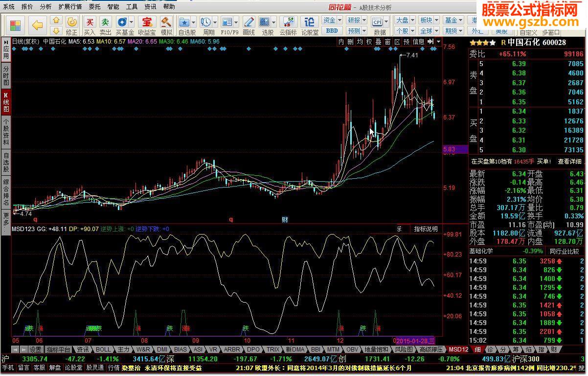Switch to the BOLL indicator tab
This screenshot has width=588, height=376.
(x=103, y=350)
